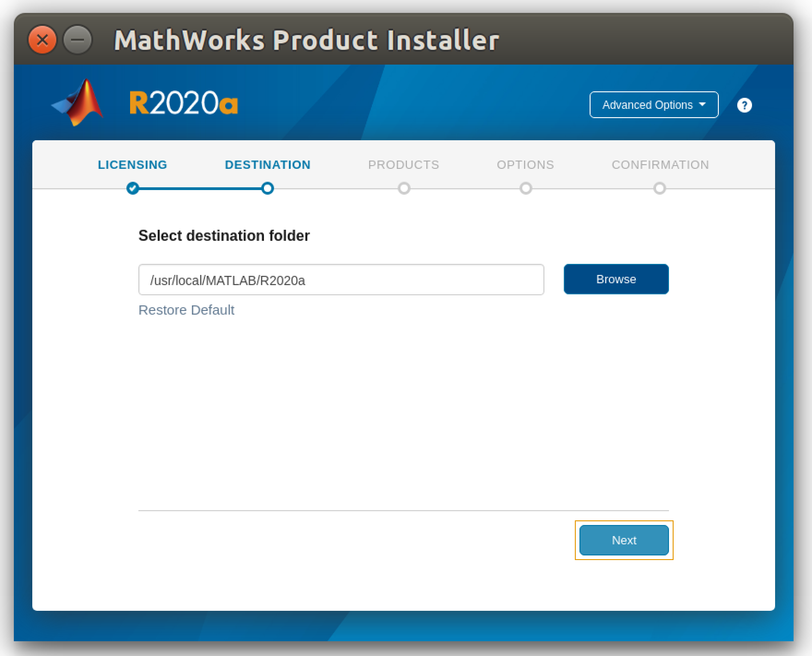Minimize the installer window
The image size is (812, 656).
click(x=78, y=40)
